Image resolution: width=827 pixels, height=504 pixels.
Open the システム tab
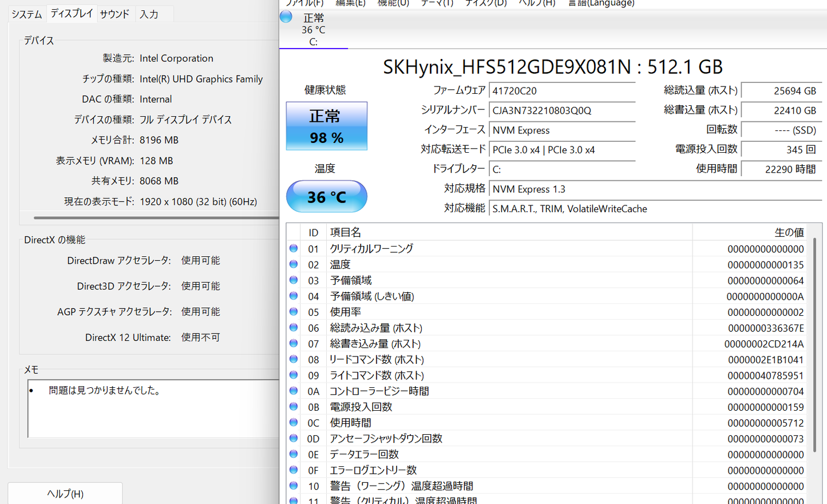coord(27,14)
